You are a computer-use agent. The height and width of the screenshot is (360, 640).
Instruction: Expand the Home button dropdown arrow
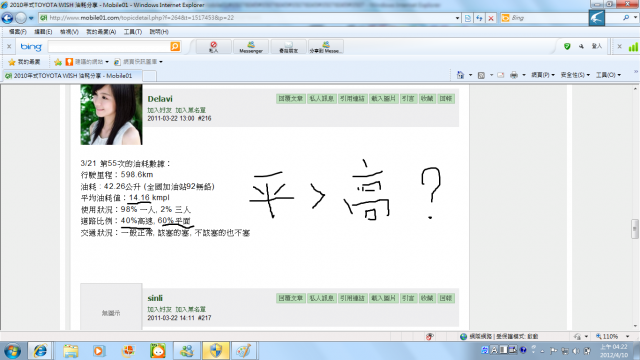(470, 75)
